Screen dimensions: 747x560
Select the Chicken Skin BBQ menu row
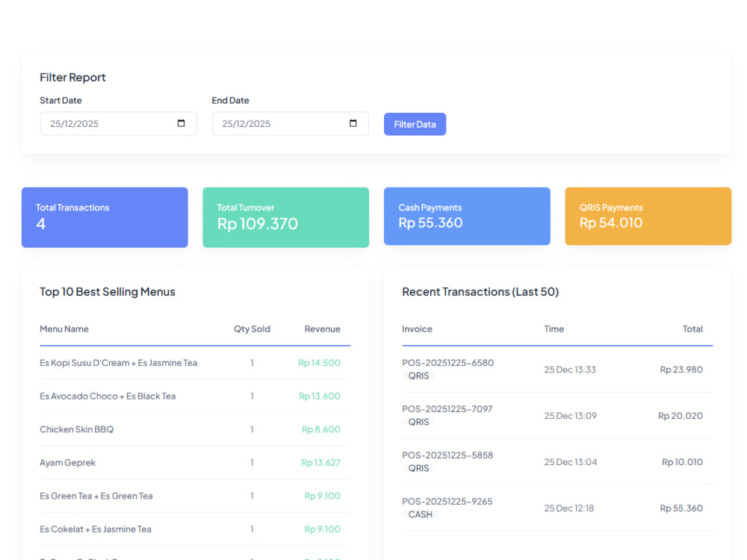[x=195, y=429]
